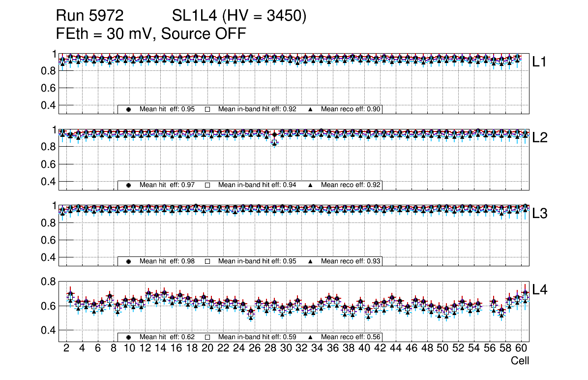588x380 pixels.
Task: Click the 'SL1L4 (HV = 3450)' heading
Action: point(239,16)
